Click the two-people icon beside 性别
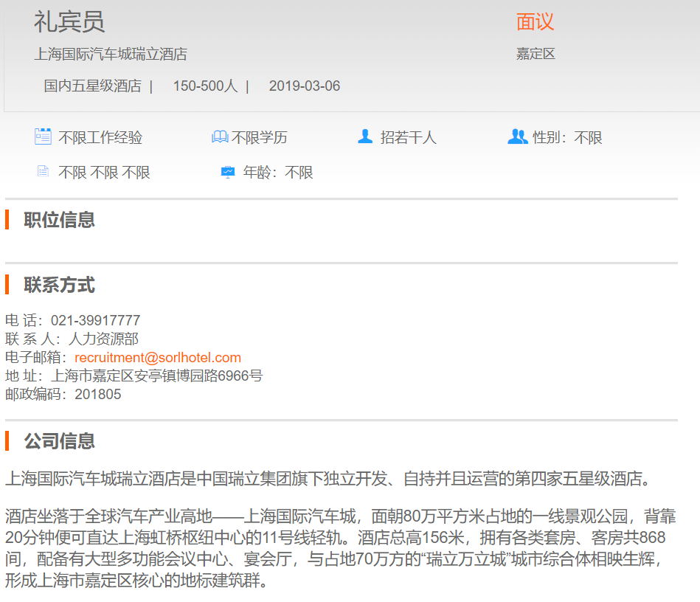This screenshot has width=700, height=602. tap(518, 136)
